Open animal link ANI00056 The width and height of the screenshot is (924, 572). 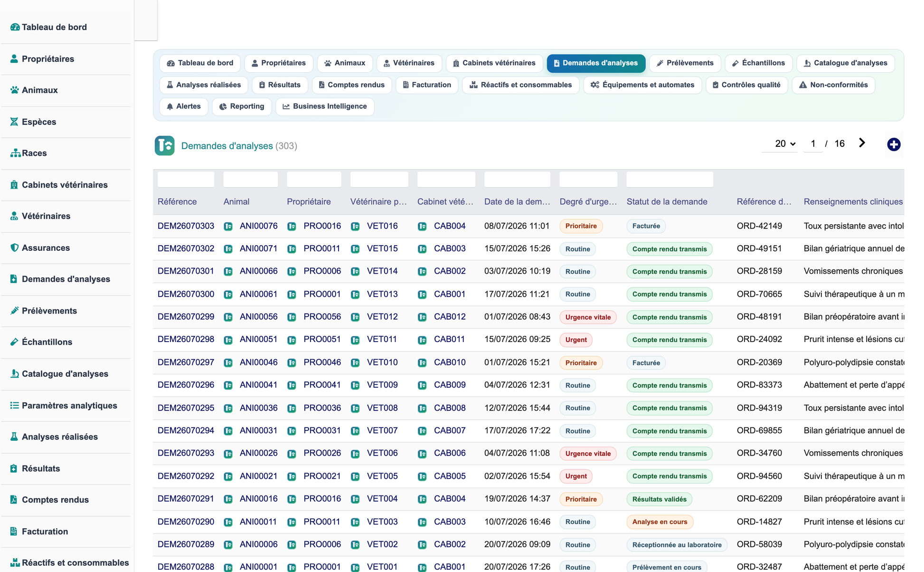[x=258, y=317]
